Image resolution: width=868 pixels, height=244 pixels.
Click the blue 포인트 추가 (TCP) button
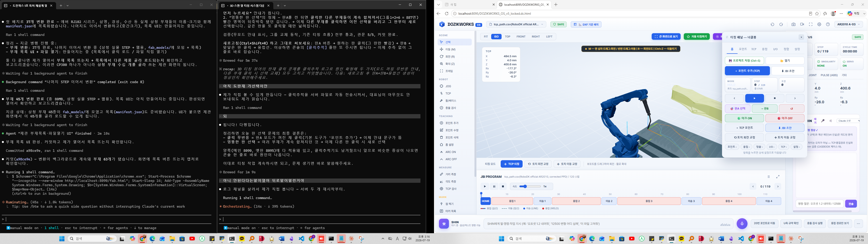(x=747, y=71)
